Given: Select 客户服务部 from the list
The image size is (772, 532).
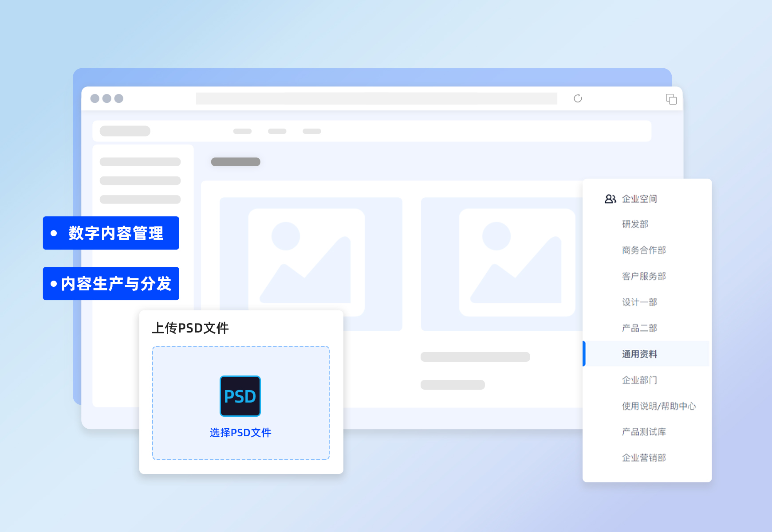Looking at the screenshot, I should point(644,276).
